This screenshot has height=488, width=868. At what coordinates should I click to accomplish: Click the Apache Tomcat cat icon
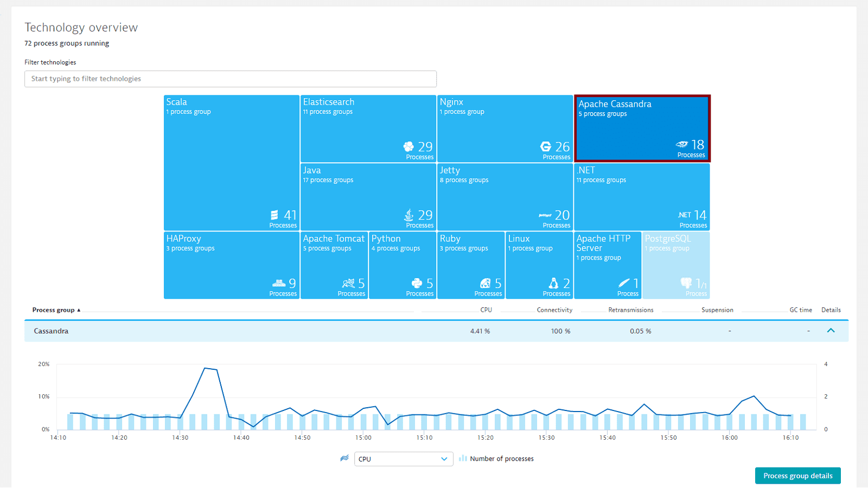(348, 283)
